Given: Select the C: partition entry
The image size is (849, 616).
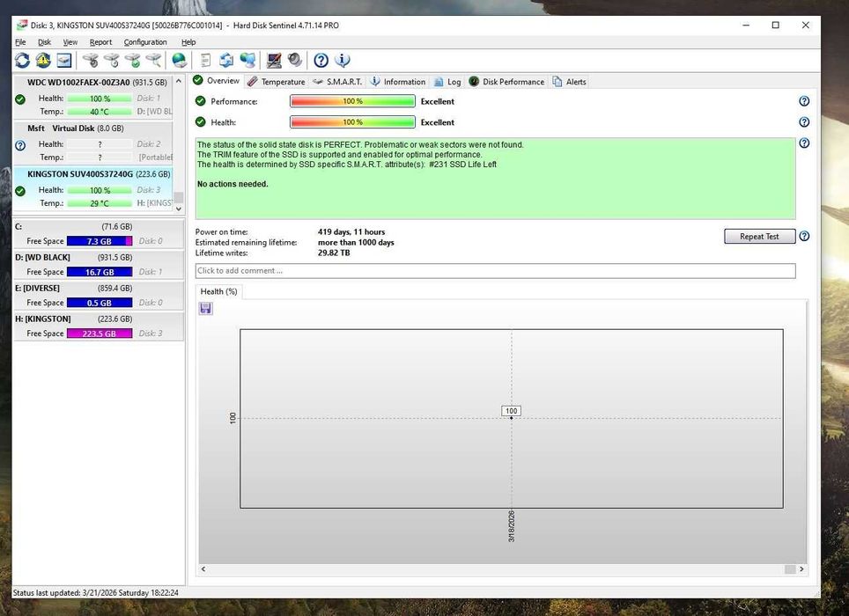Looking at the screenshot, I should click(98, 233).
